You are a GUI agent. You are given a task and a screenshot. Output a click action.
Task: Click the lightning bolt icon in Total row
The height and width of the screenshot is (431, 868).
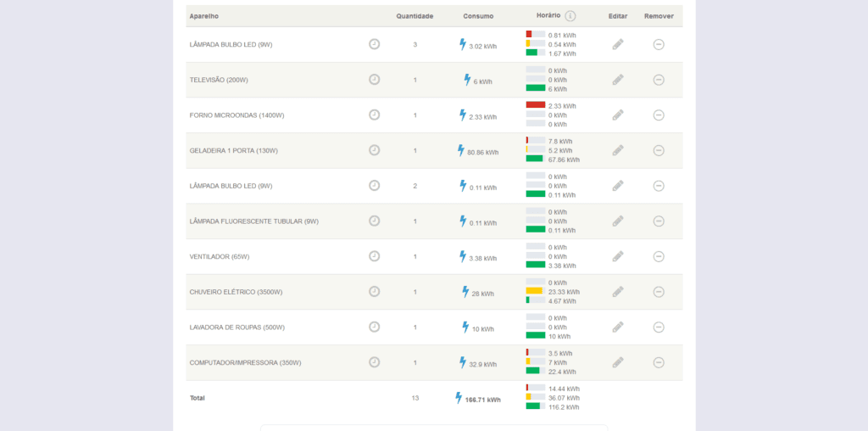[x=459, y=398]
